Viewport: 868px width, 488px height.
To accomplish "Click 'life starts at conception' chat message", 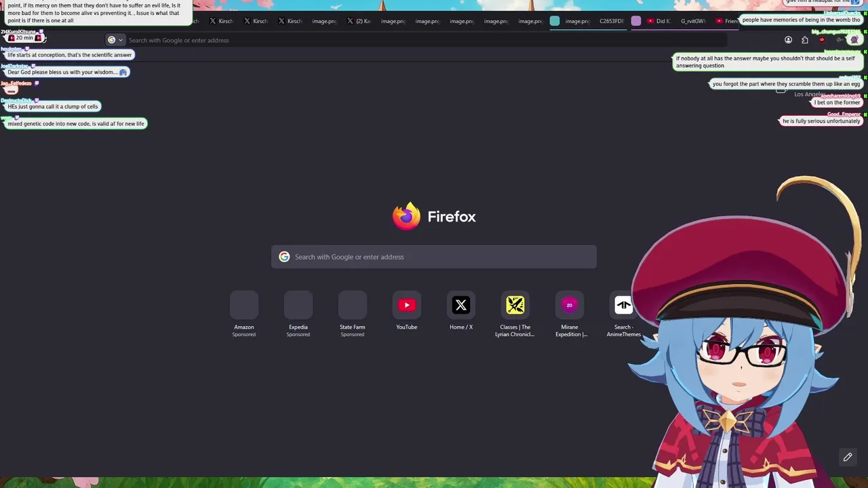I will tap(70, 55).
